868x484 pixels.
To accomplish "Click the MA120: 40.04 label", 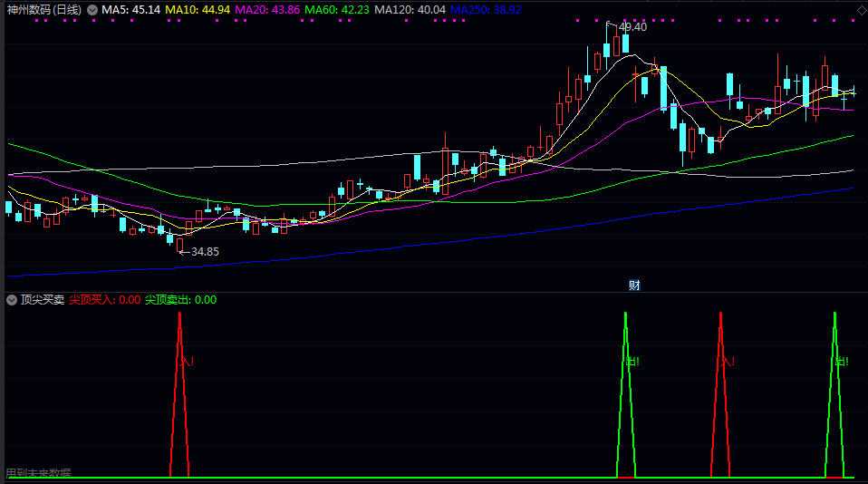I will tap(410, 10).
